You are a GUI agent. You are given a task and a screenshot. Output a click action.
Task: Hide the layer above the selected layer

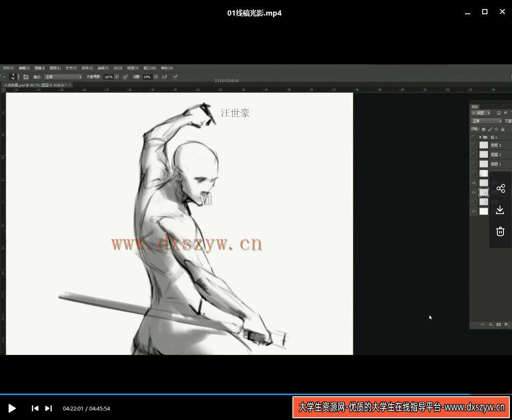(x=474, y=183)
